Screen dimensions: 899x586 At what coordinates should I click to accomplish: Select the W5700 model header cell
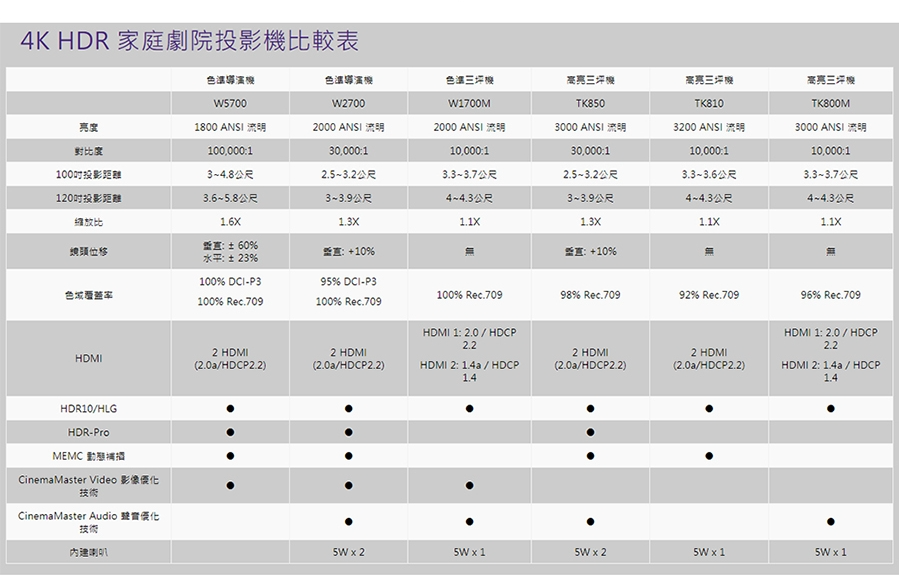tap(230, 103)
